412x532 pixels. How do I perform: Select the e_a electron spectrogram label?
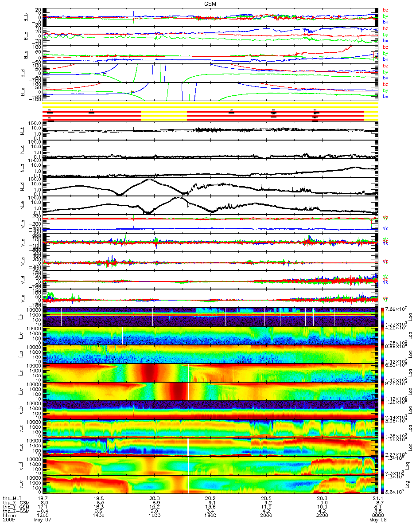22,448
